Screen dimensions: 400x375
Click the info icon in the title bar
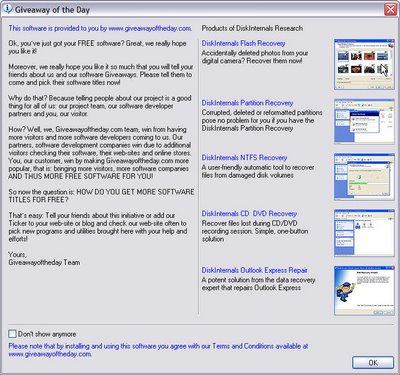pyautogui.click(x=7, y=9)
